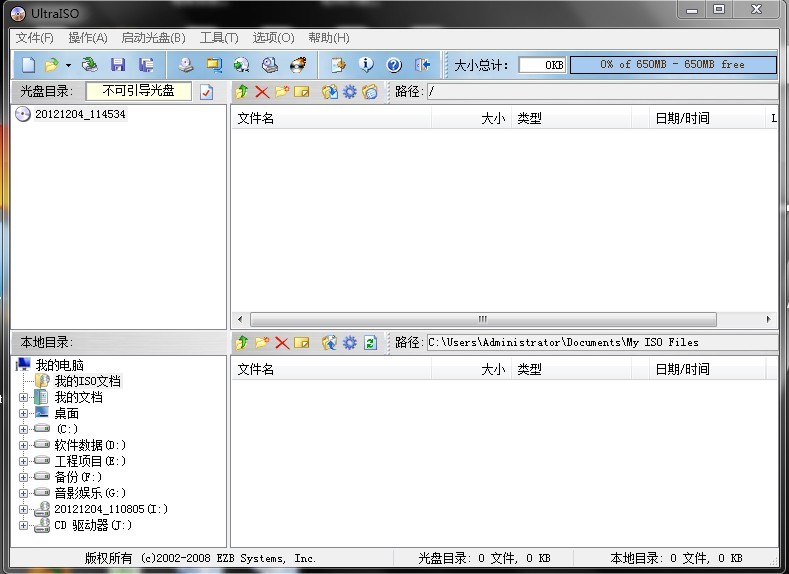The height and width of the screenshot is (574, 789).
Task: Click the 不可引导光盘 button
Action: 138,91
